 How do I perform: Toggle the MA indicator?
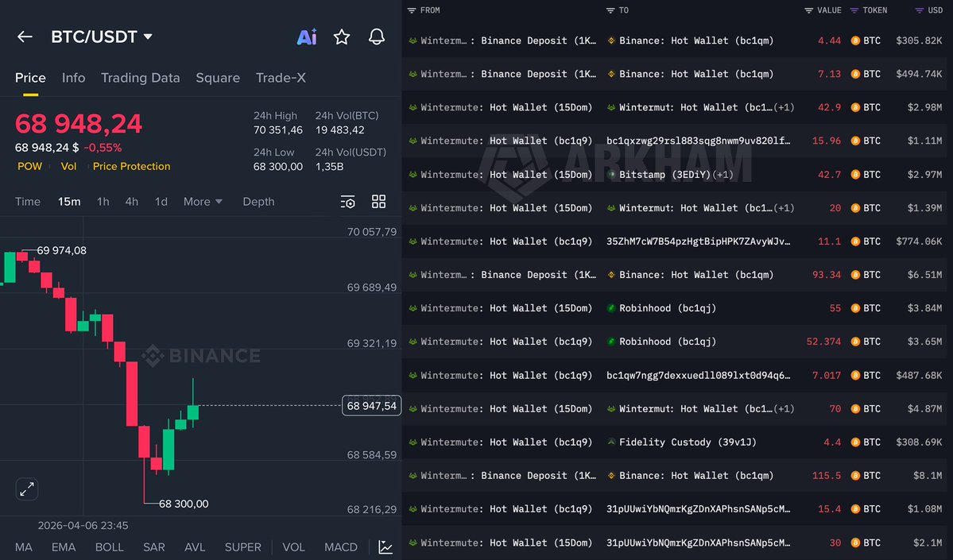click(x=24, y=547)
